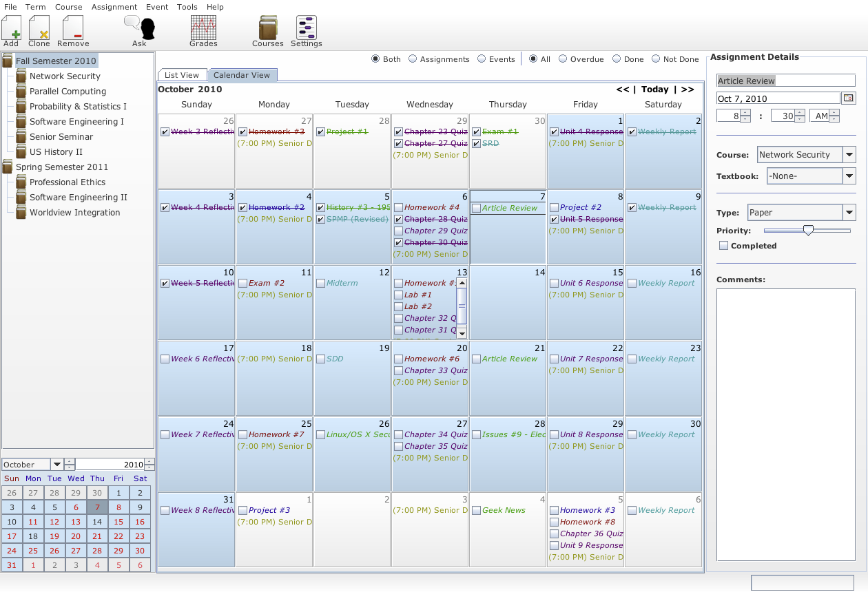Screen dimensions: 868x592
Task: Click the Fall Semester 2010 term icon
Action: tap(8, 61)
